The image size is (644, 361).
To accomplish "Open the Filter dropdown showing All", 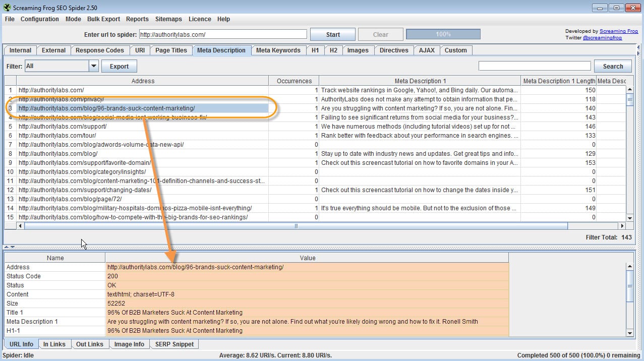I will click(x=62, y=66).
